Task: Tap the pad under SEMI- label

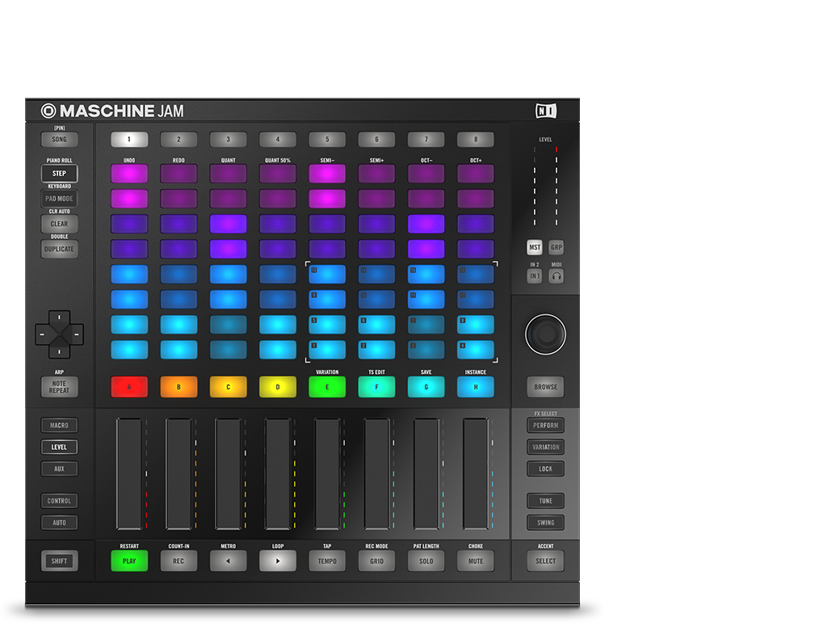Action: (327, 174)
